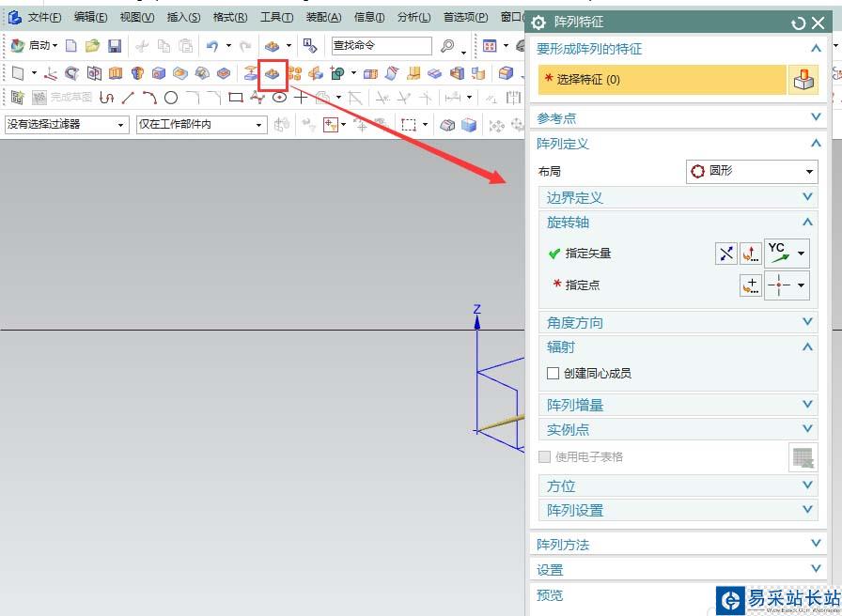Collapse the 要形成阵列的特征 section

678,49
